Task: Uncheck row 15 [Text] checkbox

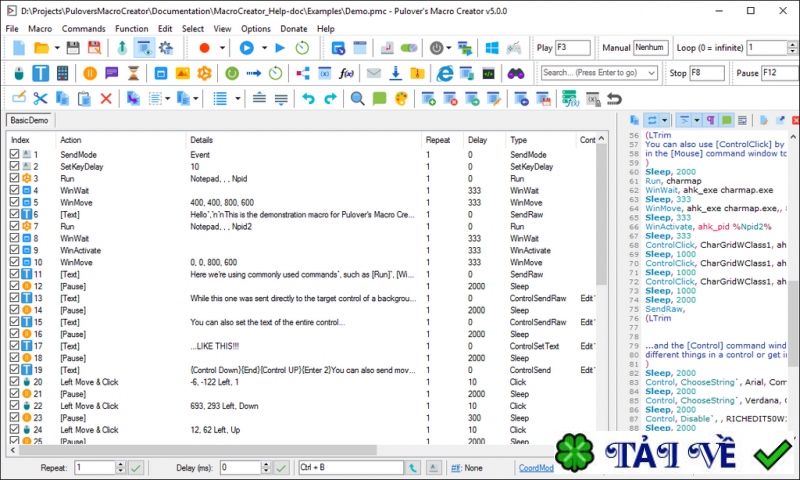Action: [x=14, y=322]
